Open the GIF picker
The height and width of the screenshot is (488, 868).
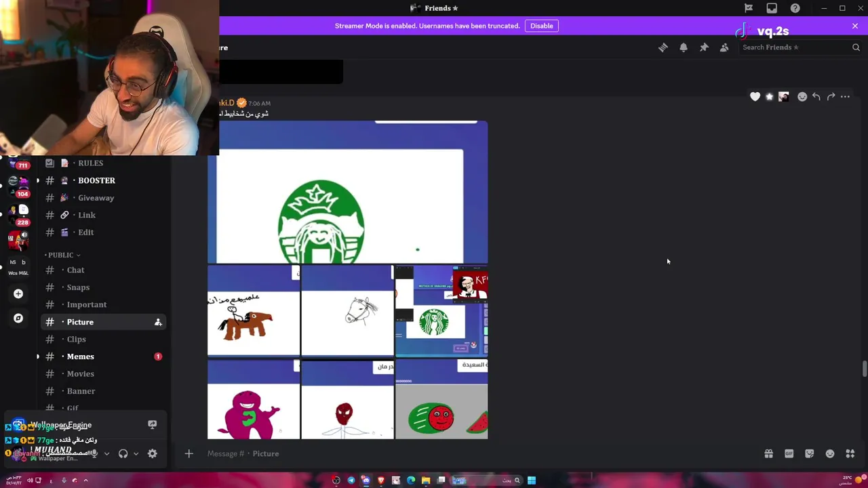tap(789, 453)
